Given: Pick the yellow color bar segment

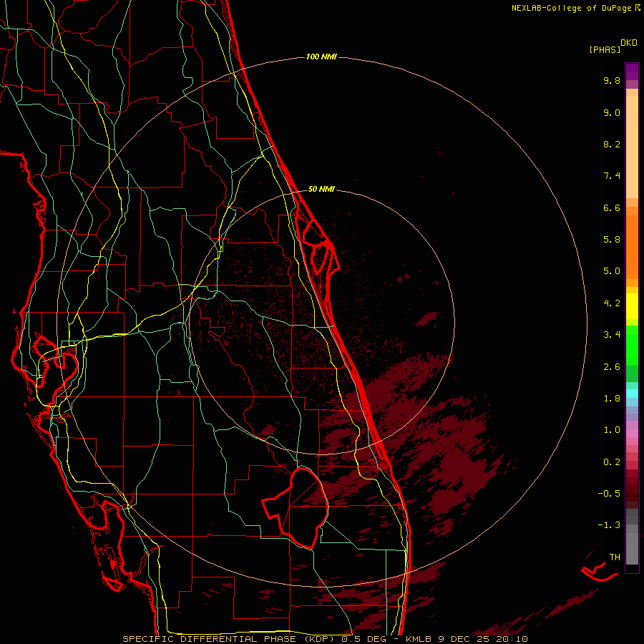Looking at the screenshot, I should (x=632, y=306).
